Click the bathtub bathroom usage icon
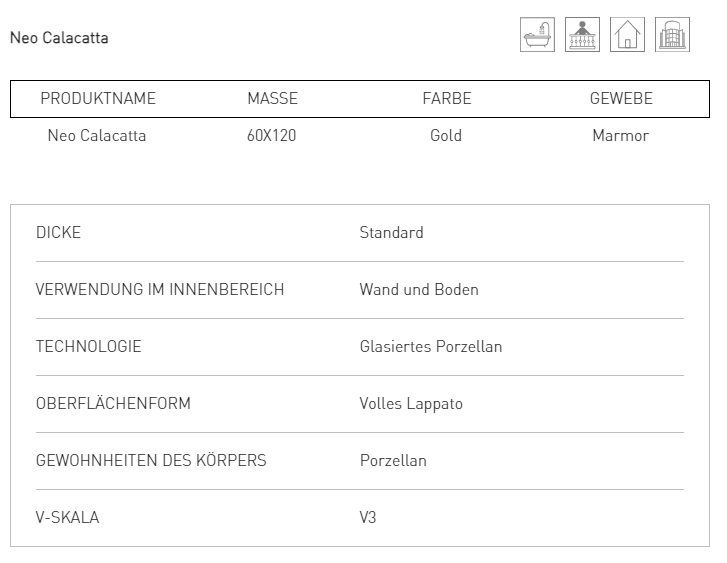Screen dimensions: 727x563 point(537,35)
